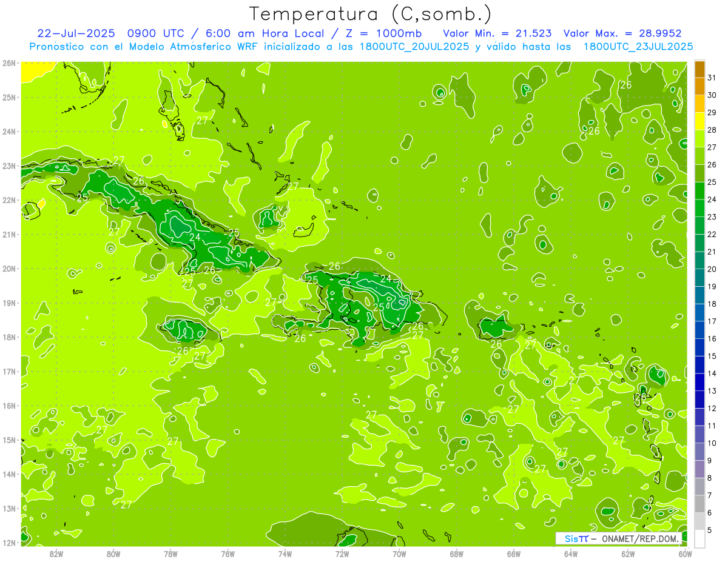Click the "26N" latitude axis label
The width and height of the screenshot is (728, 562).
pyautogui.click(x=8, y=63)
